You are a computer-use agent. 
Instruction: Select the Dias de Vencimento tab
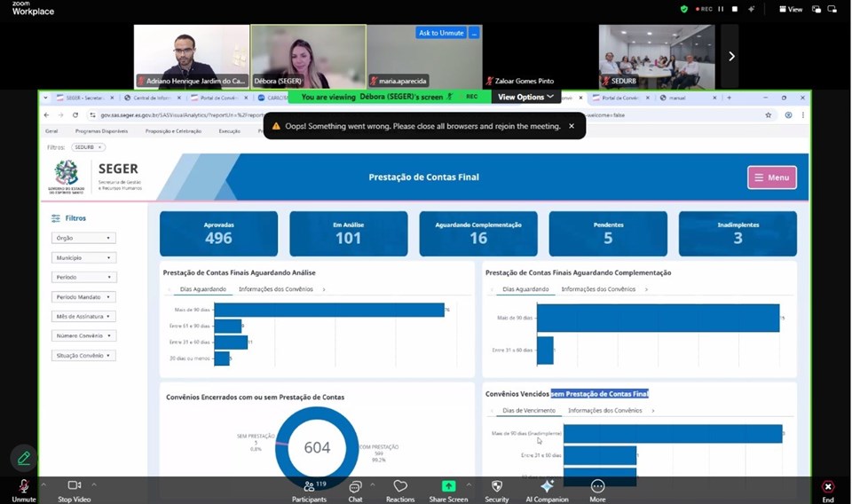[x=528, y=411]
